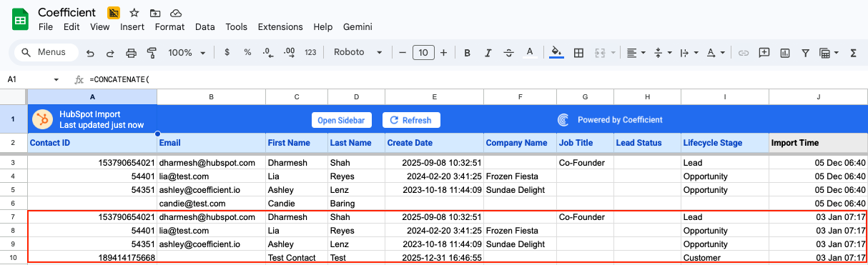Click the Functions sigma icon
The image size is (868, 265).
point(853,53)
